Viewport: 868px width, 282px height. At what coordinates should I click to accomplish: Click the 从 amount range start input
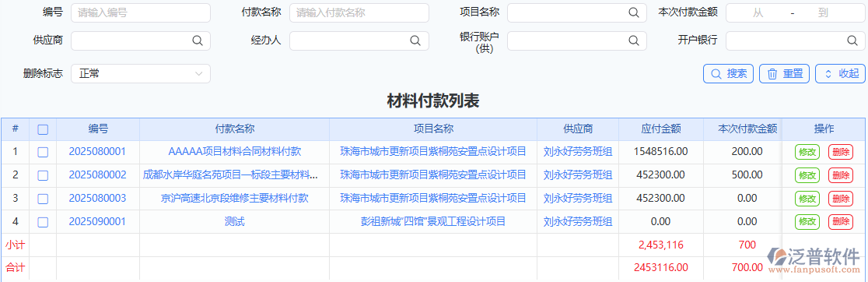point(758,12)
